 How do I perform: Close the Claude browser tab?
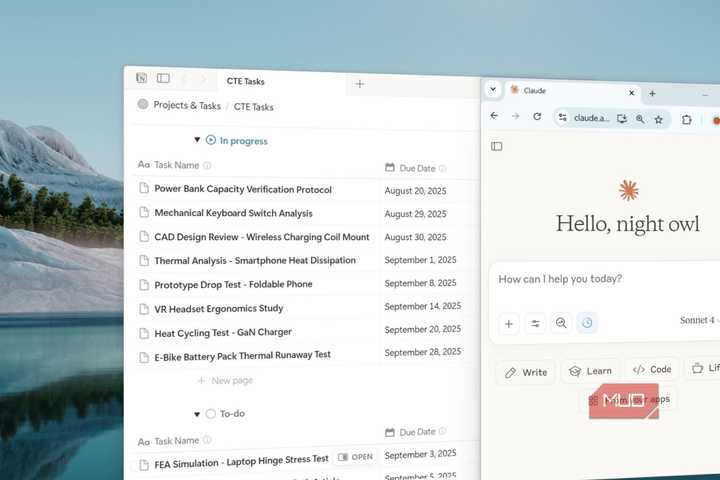tap(631, 93)
